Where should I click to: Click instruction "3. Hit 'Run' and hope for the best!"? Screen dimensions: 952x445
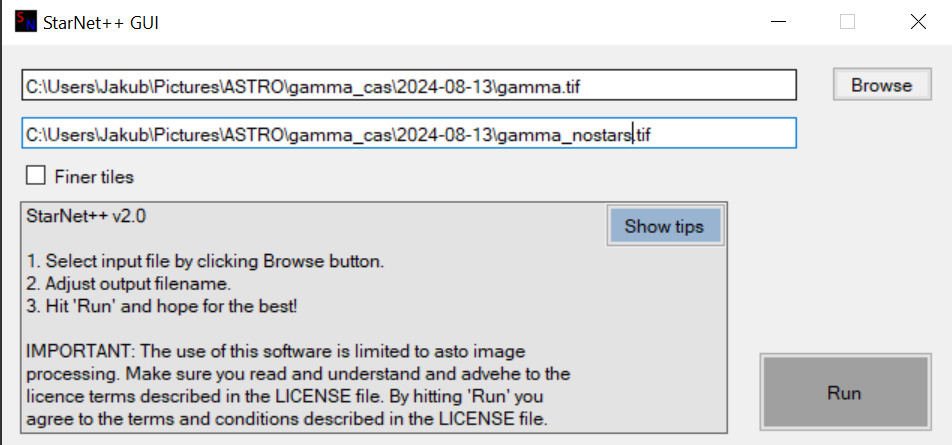(x=162, y=307)
